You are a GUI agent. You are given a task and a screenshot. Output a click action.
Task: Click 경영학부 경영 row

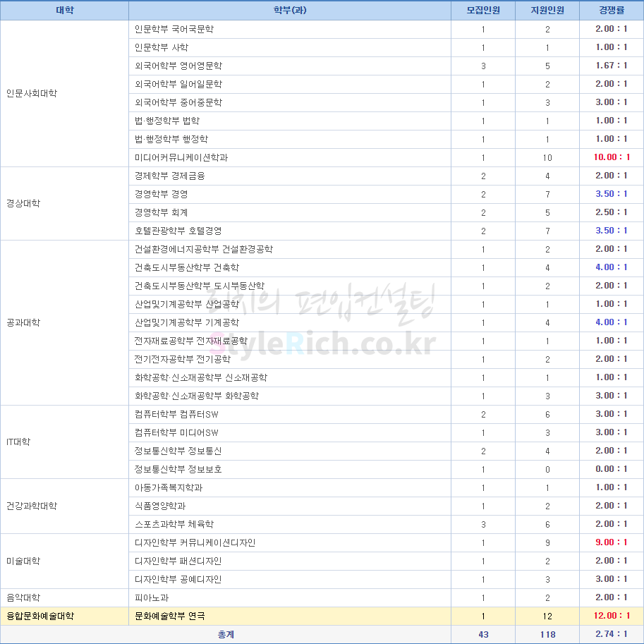pyautogui.click(x=386, y=194)
